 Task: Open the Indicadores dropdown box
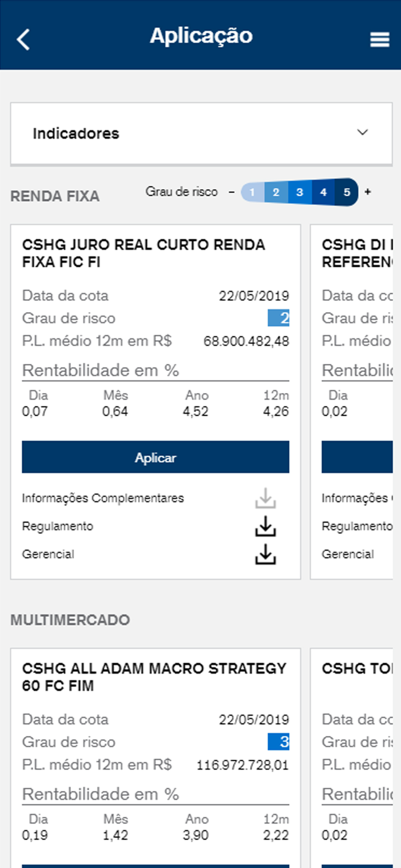[x=201, y=134]
